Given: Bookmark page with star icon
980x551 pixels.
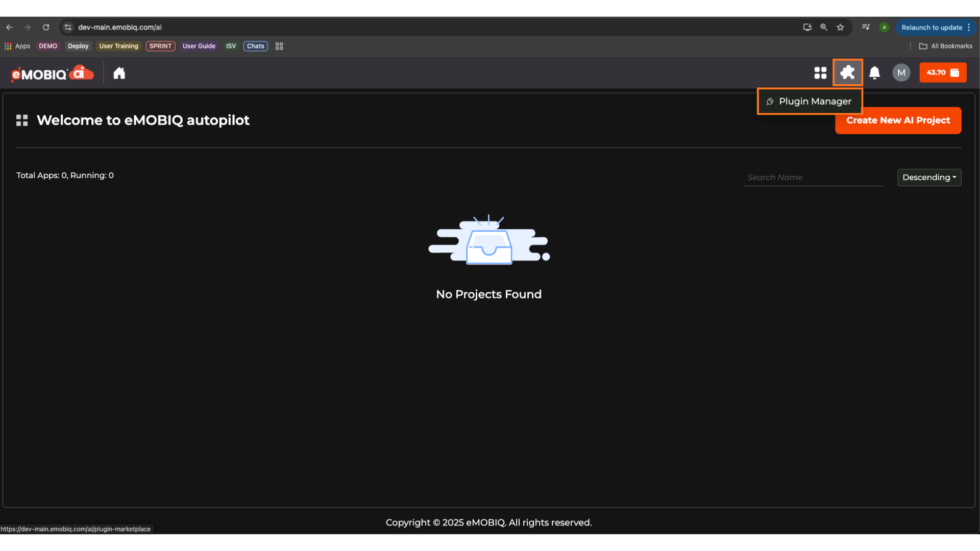Looking at the screenshot, I should pyautogui.click(x=840, y=28).
